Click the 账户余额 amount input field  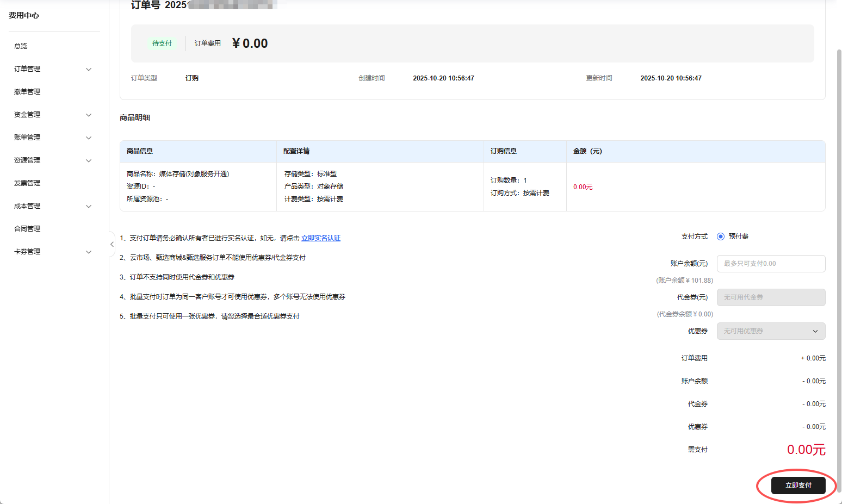[771, 264]
